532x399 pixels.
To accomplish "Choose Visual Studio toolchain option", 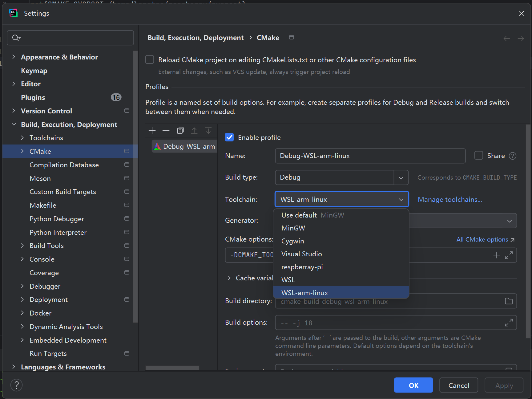I will (301, 254).
